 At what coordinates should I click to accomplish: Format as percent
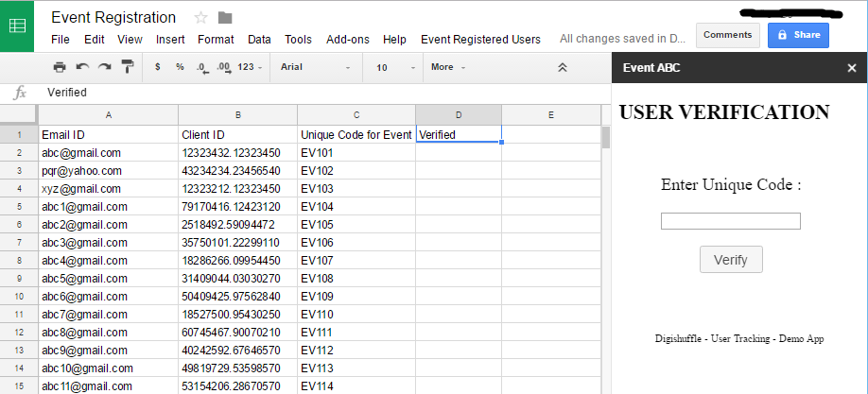(x=180, y=67)
